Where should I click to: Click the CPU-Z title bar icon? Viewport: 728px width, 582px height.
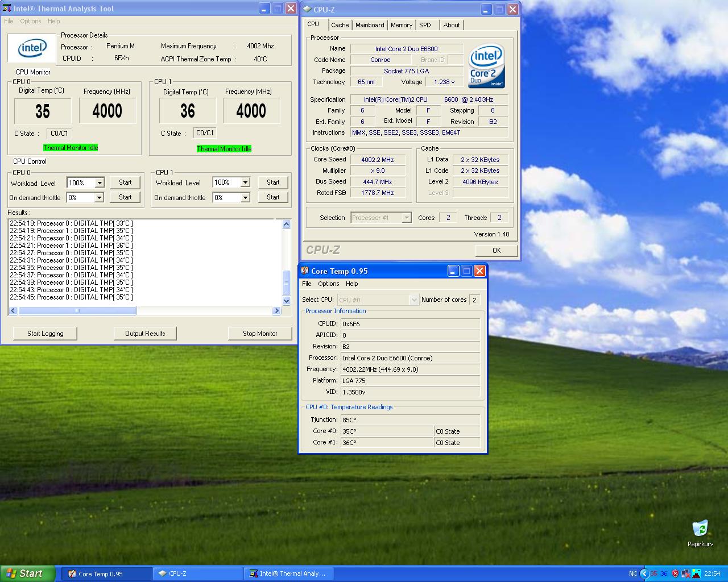coord(307,9)
